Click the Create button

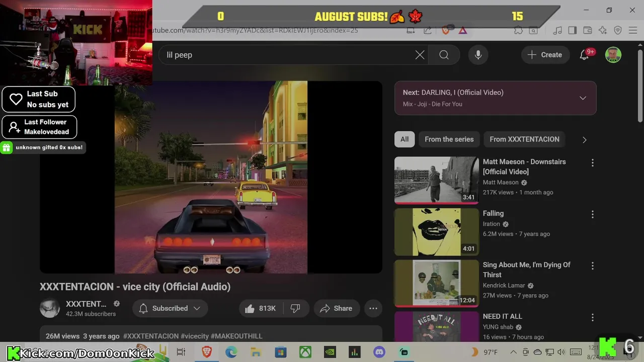tap(545, 55)
